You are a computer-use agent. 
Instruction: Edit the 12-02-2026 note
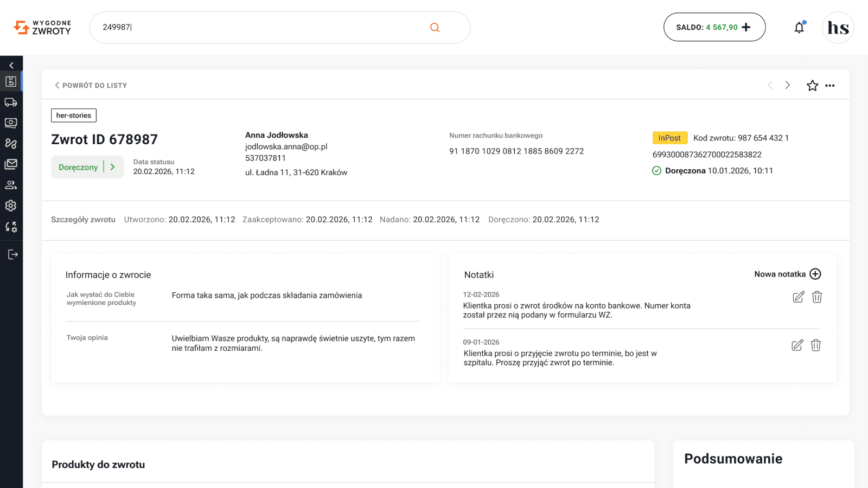tap(799, 297)
